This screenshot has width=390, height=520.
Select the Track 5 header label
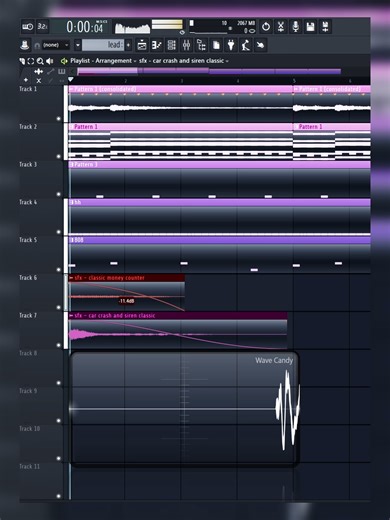point(28,240)
